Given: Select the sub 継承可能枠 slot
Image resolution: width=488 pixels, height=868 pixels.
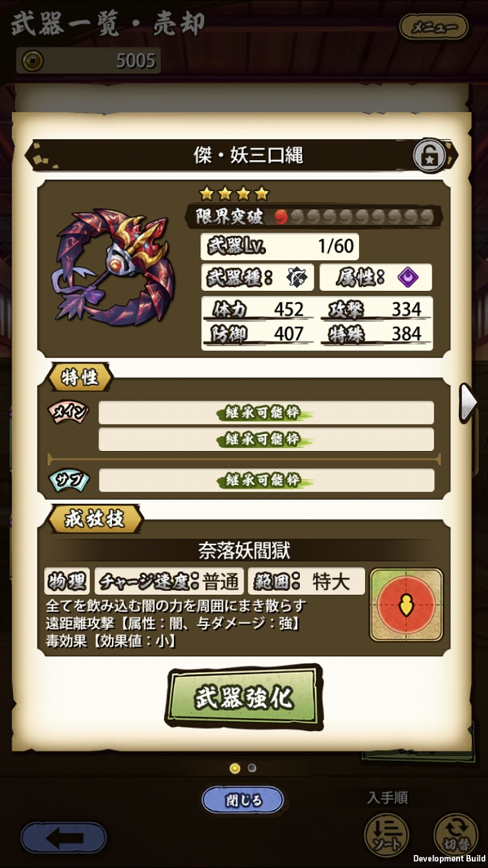Looking at the screenshot, I should [266, 480].
